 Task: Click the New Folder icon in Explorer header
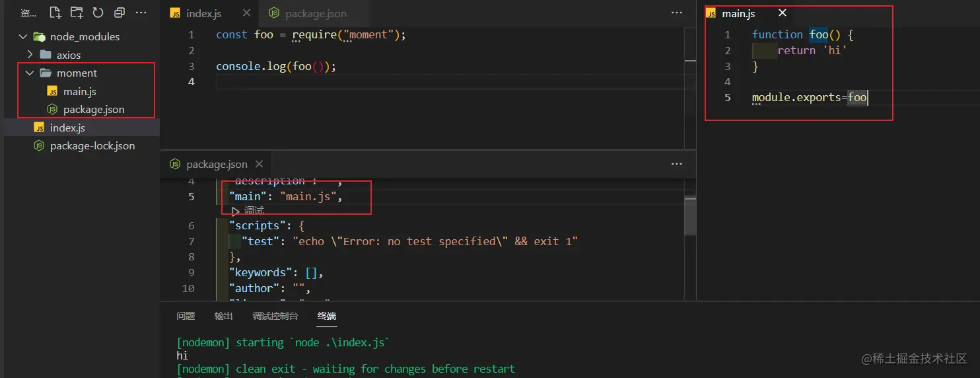point(77,13)
